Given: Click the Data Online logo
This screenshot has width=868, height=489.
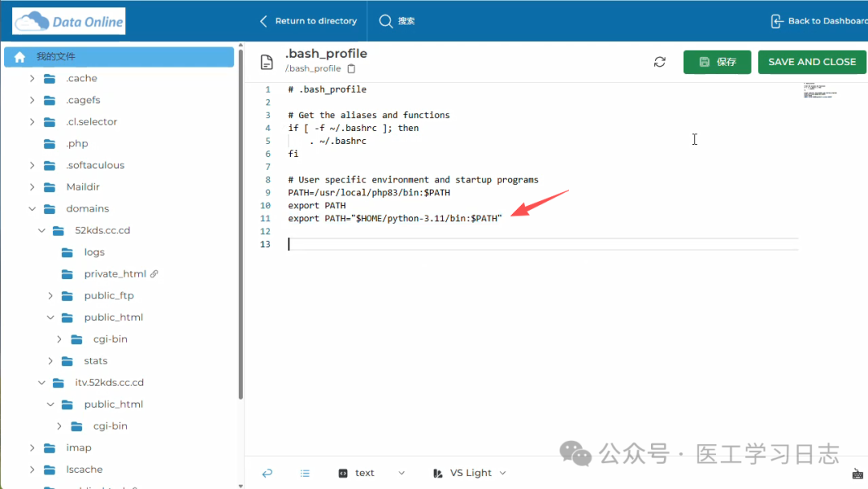Looking at the screenshot, I should pos(69,21).
